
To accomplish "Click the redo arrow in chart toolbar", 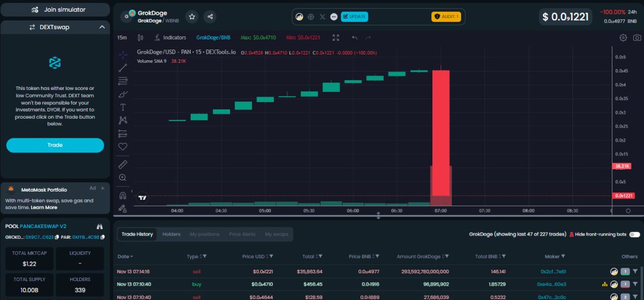I will (368, 38).
